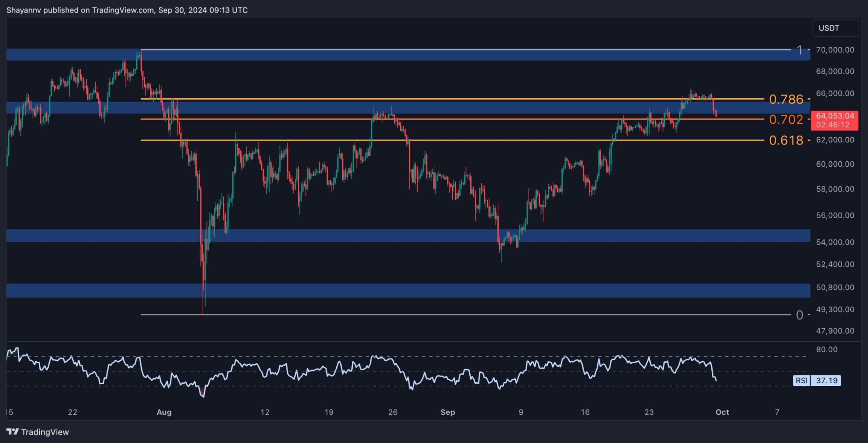Click the 60,000.00 price axis label
Image resolution: width=868 pixels, height=443 pixels.
click(835, 164)
